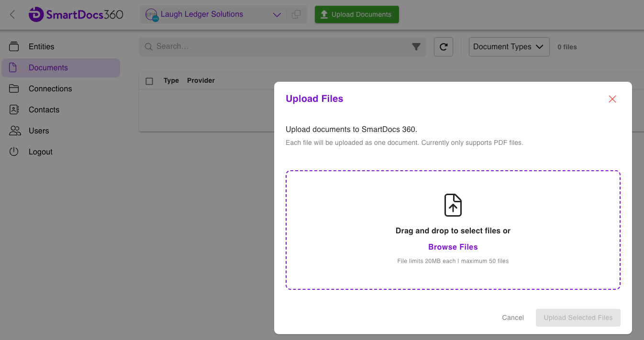Click the Logout power icon
Screen dimensions: 644x340
tap(14, 152)
